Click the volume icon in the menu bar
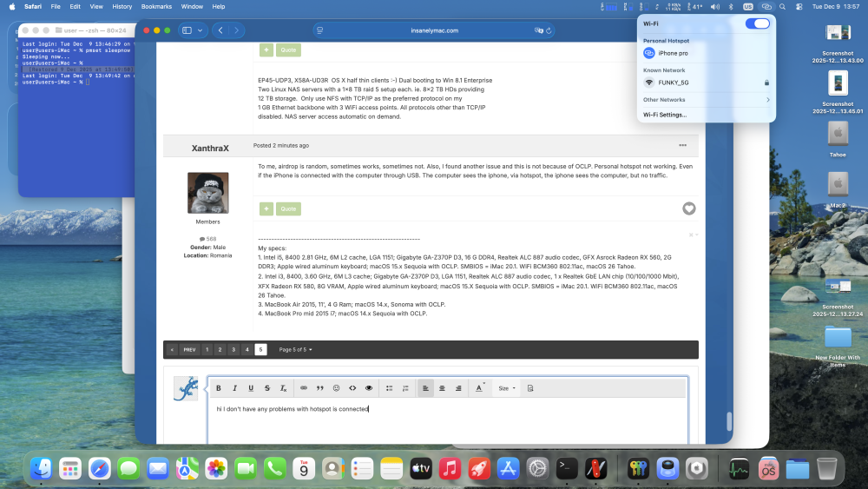 pyautogui.click(x=714, y=7)
